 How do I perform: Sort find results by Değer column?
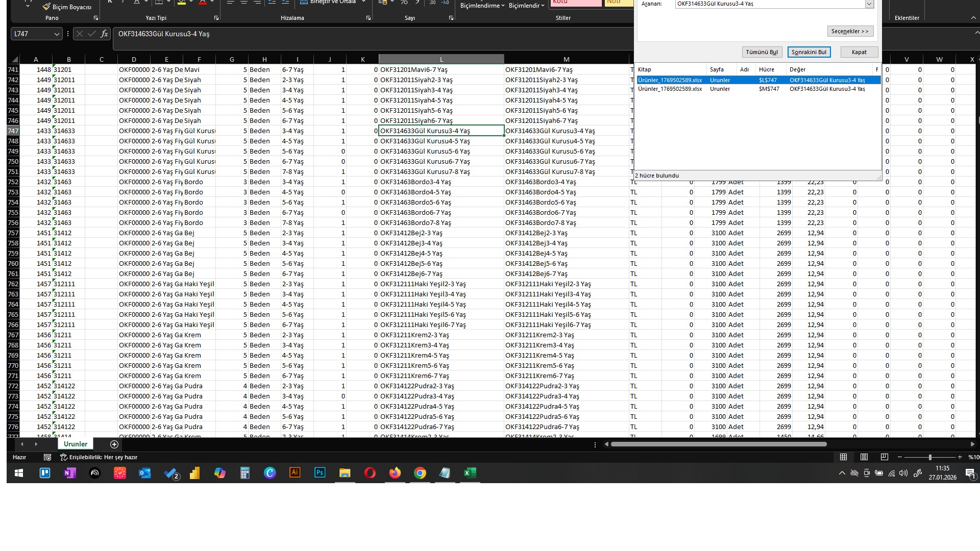[x=830, y=69]
